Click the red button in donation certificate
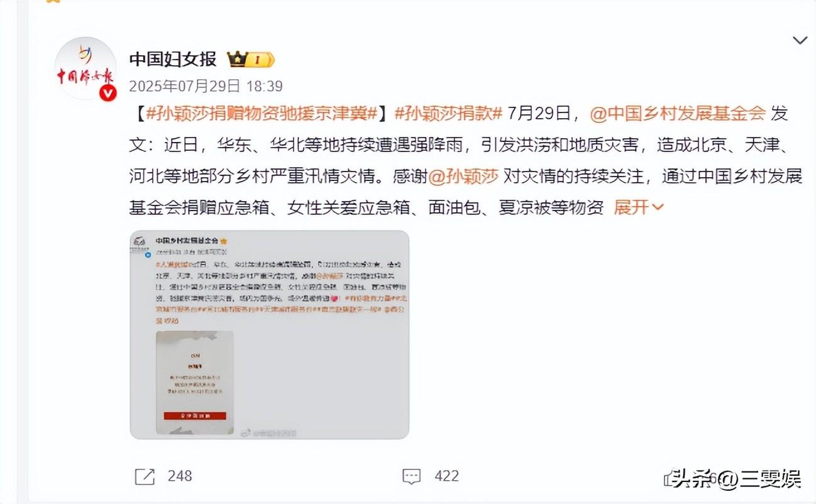The height and width of the screenshot is (504, 816). tap(195, 416)
